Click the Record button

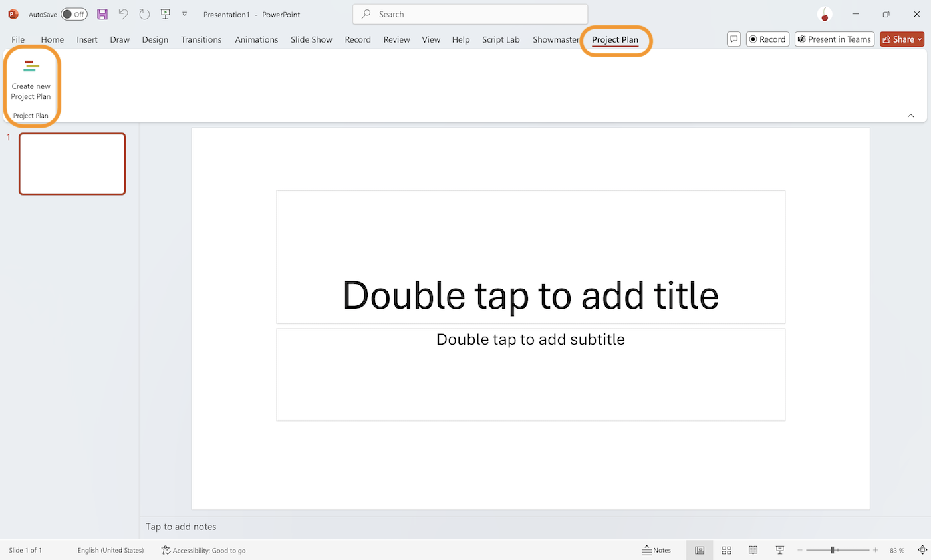pos(767,39)
